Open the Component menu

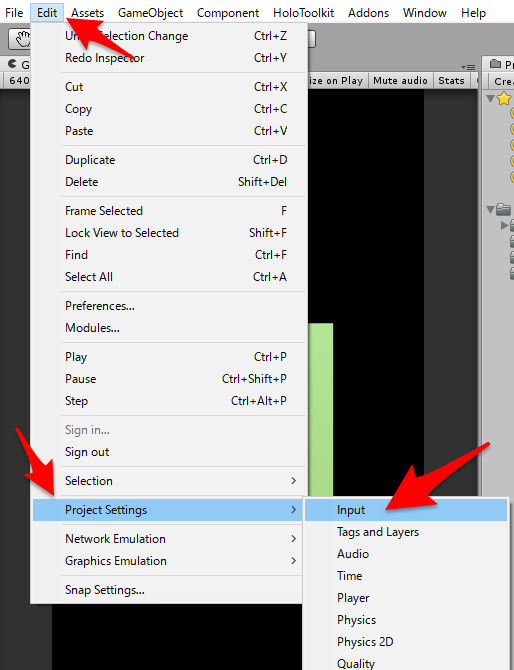click(228, 13)
